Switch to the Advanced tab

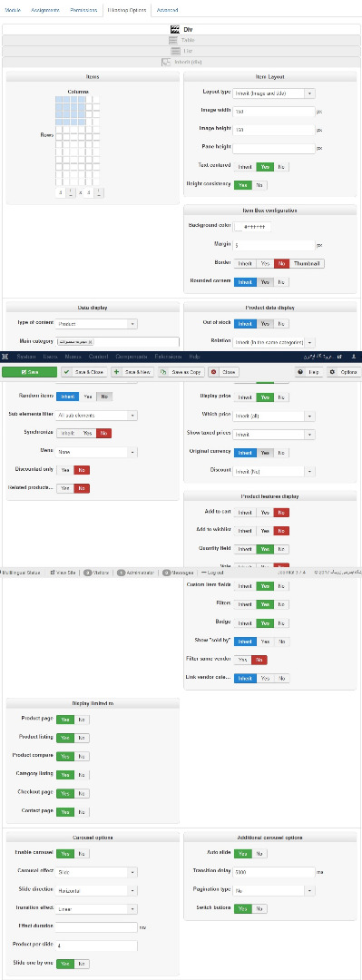click(x=167, y=11)
